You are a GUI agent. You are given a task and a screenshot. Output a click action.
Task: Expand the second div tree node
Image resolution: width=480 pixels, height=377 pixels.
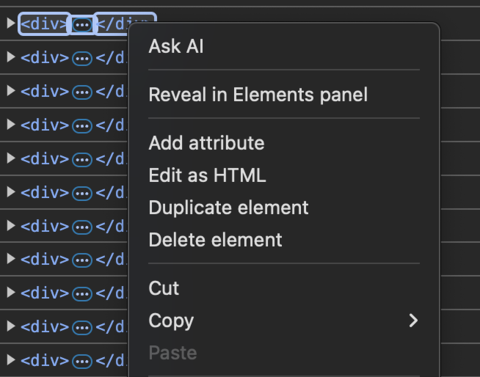(11, 57)
